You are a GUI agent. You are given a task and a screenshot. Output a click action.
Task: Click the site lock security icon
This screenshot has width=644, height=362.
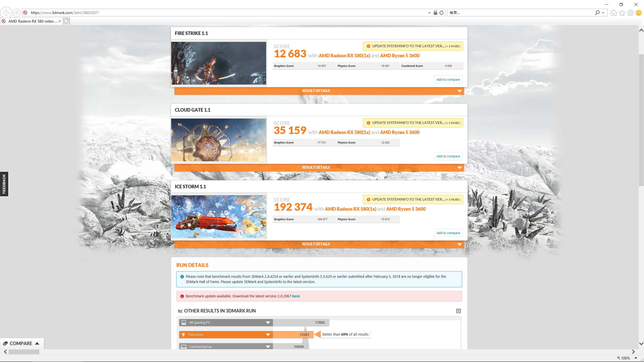click(x=435, y=13)
